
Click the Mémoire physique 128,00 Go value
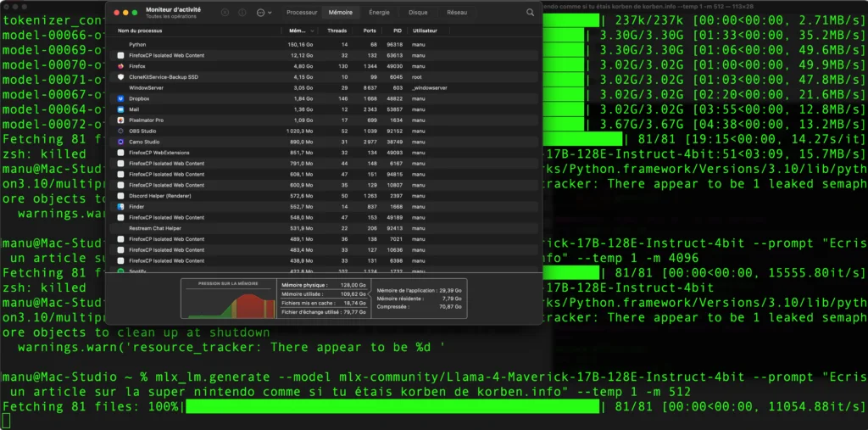pyautogui.click(x=355, y=285)
